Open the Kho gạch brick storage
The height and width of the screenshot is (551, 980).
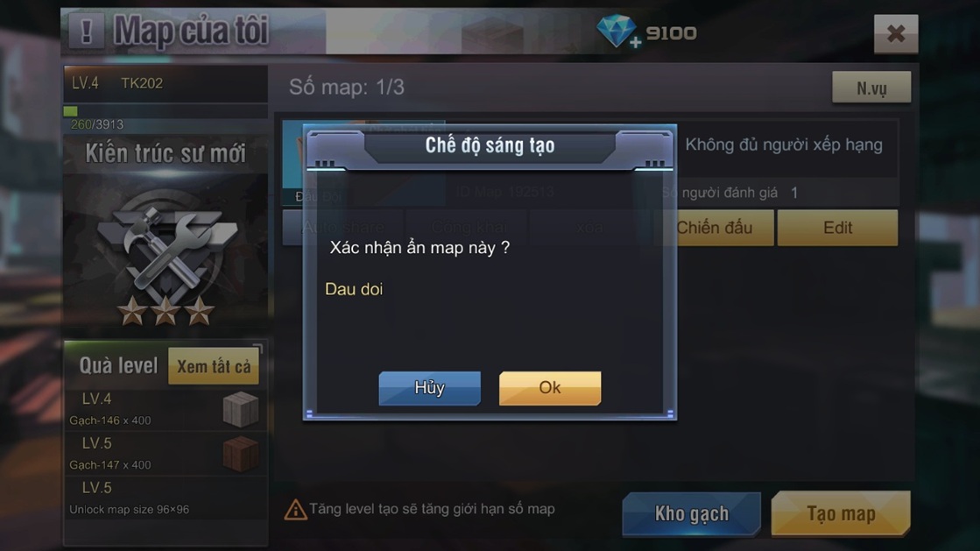(691, 513)
